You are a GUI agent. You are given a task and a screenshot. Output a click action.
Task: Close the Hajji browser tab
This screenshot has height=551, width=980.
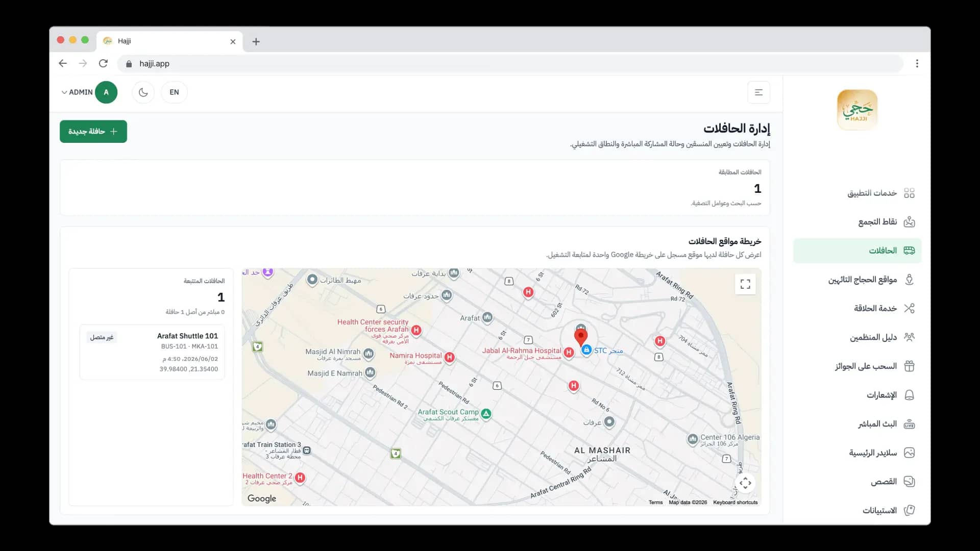tap(233, 42)
